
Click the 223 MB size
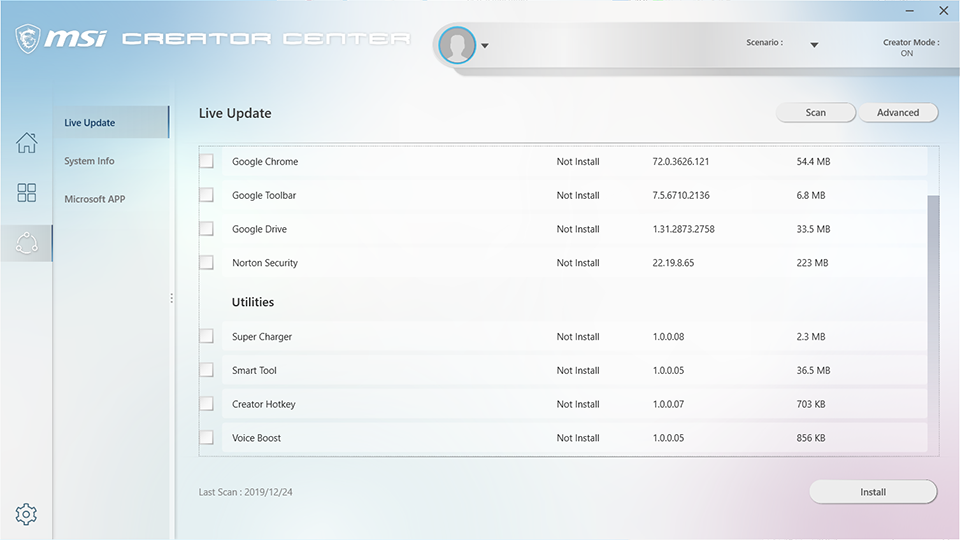[x=812, y=263]
